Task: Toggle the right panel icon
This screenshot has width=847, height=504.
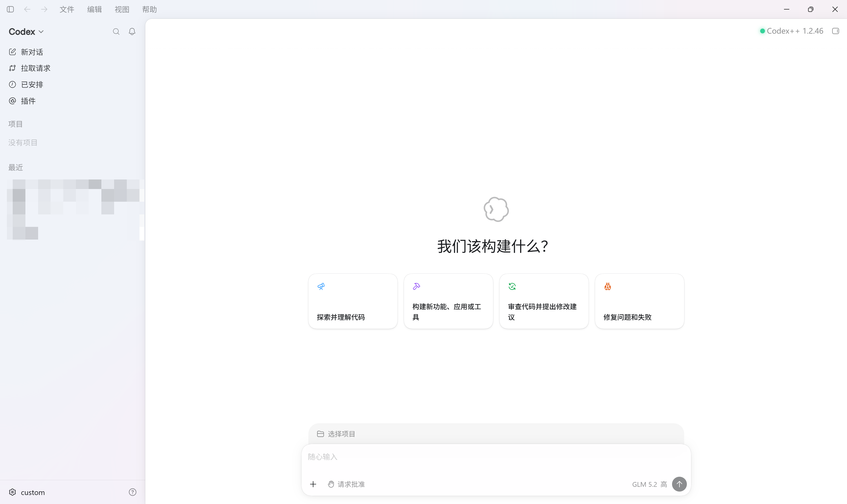Action: pyautogui.click(x=835, y=31)
